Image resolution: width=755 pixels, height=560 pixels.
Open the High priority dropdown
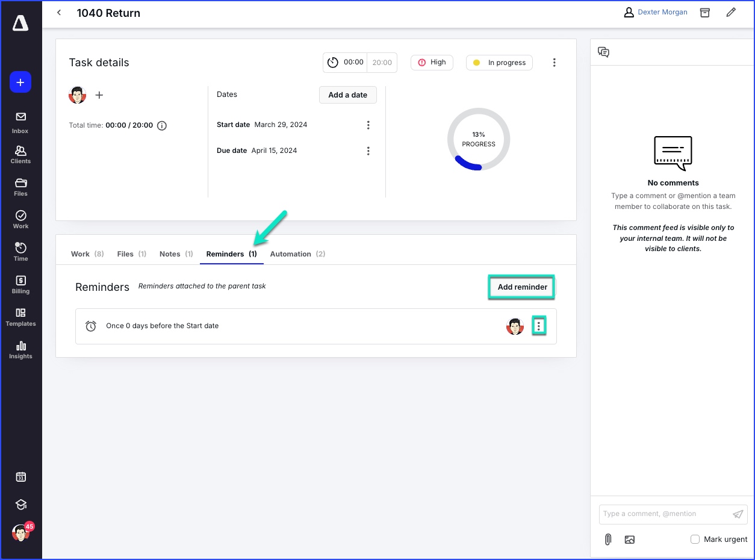[432, 62]
